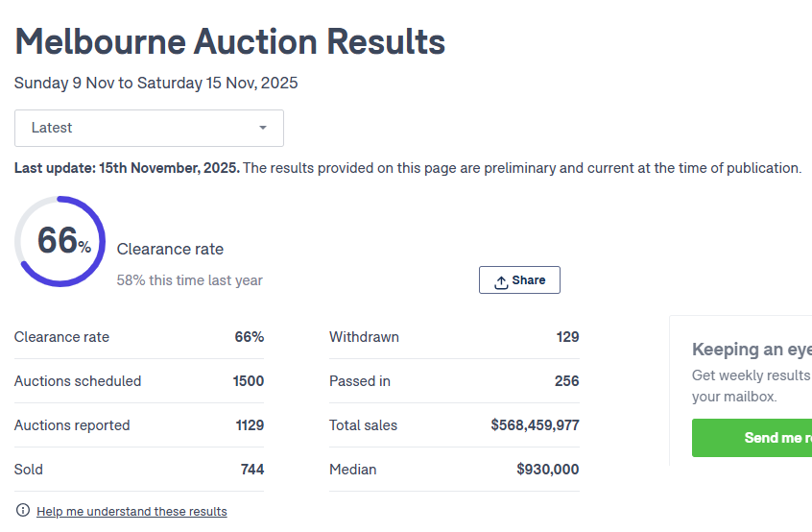Click the info circle icon beside help link

(23, 510)
